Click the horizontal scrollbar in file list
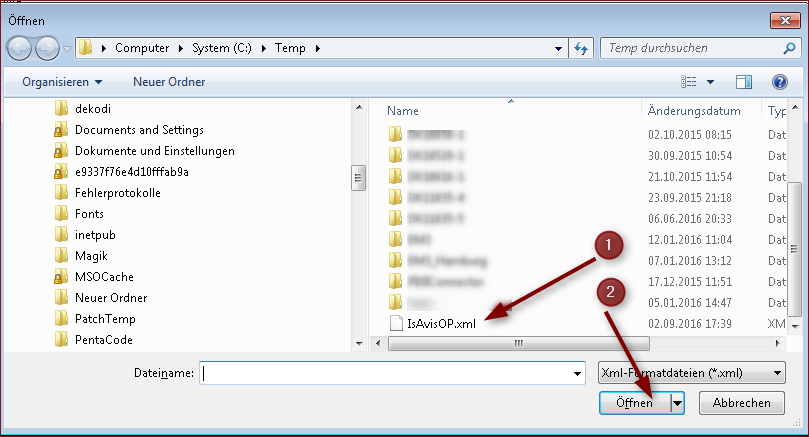 click(x=518, y=343)
